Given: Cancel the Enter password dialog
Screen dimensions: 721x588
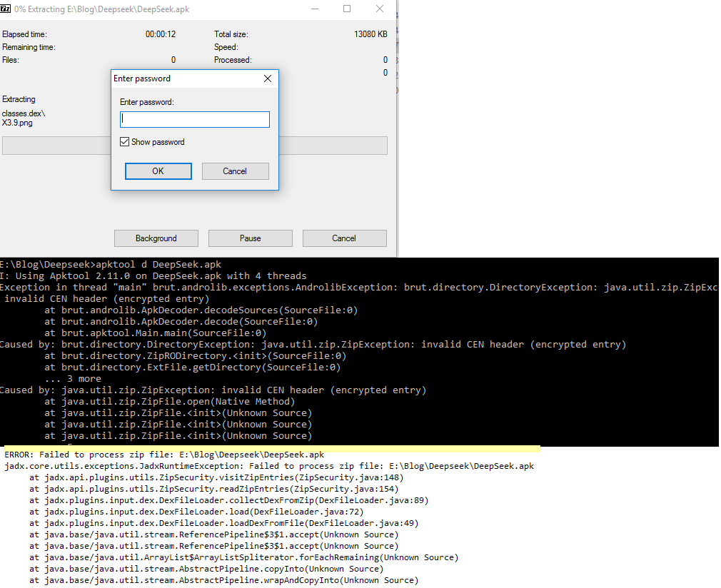Looking at the screenshot, I should 235,171.
